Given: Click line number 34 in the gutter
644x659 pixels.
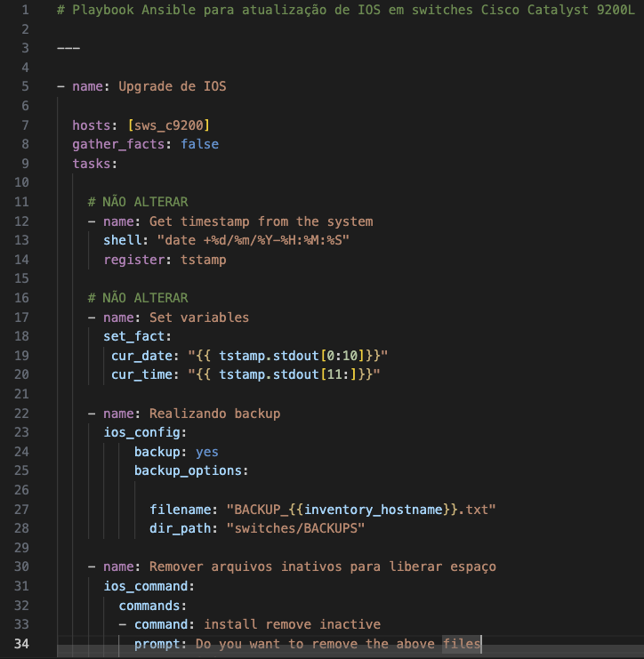Looking at the screenshot, I should click(x=21, y=644).
